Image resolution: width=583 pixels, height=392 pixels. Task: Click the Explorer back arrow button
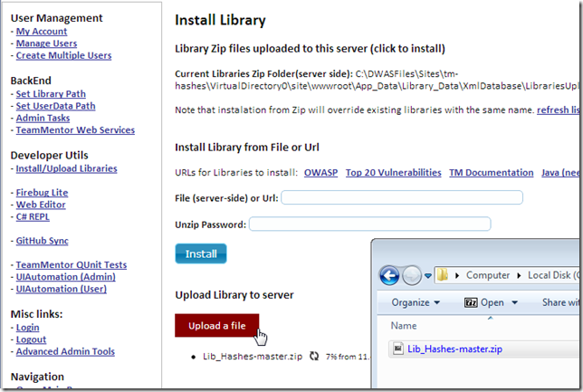click(390, 274)
